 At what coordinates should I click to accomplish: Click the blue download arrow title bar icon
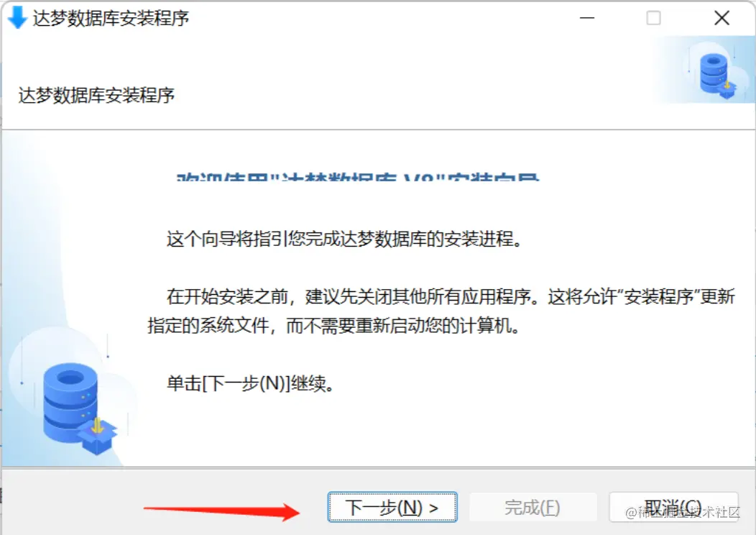pyautogui.click(x=17, y=18)
